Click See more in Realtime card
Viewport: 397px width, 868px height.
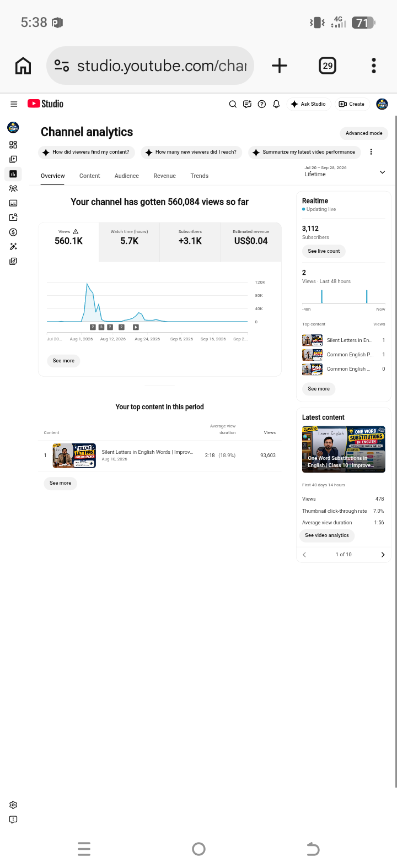pos(319,389)
